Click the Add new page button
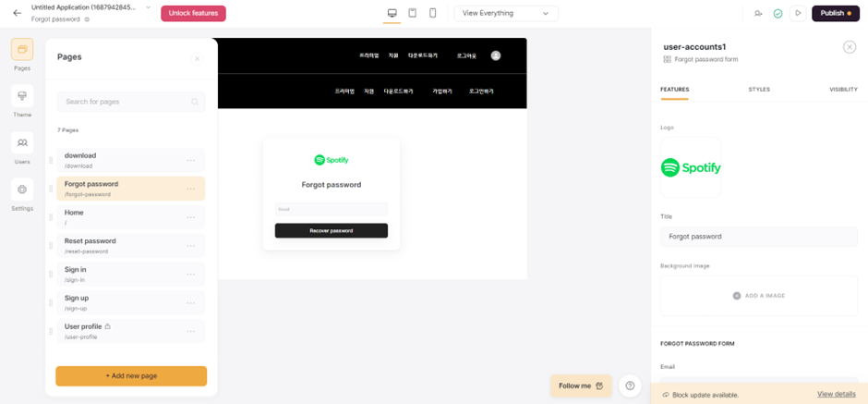Screen dimensions: 868x404 (131, 375)
